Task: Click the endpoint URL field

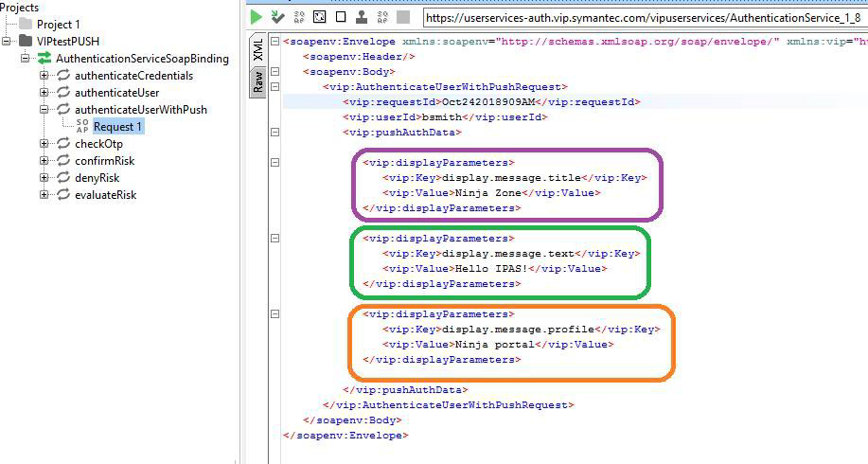Action: (x=646, y=18)
